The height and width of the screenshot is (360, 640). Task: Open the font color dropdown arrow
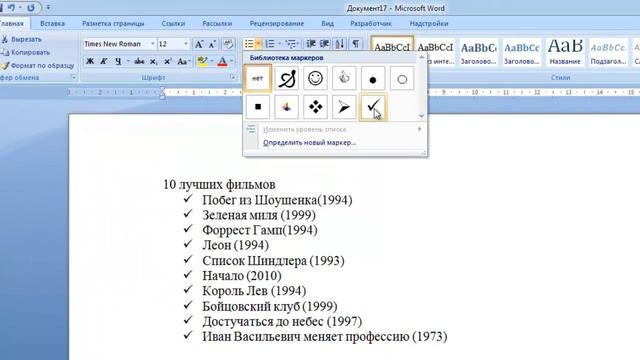click(x=231, y=61)
